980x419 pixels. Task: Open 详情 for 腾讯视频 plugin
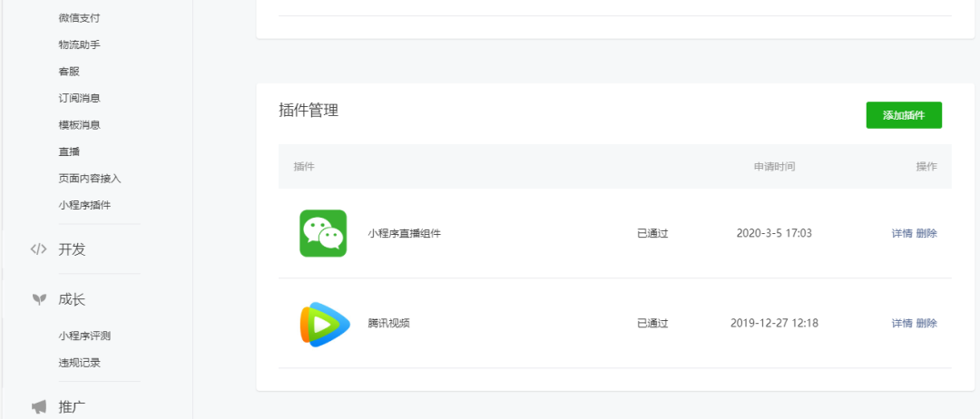[901, 324]
